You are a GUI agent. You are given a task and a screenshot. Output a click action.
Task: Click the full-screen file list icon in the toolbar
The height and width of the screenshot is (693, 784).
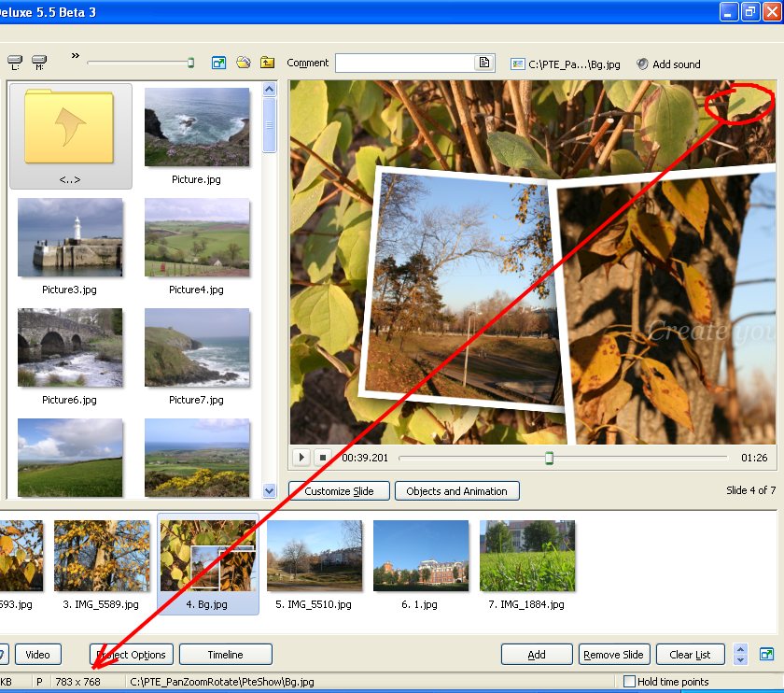218,63
